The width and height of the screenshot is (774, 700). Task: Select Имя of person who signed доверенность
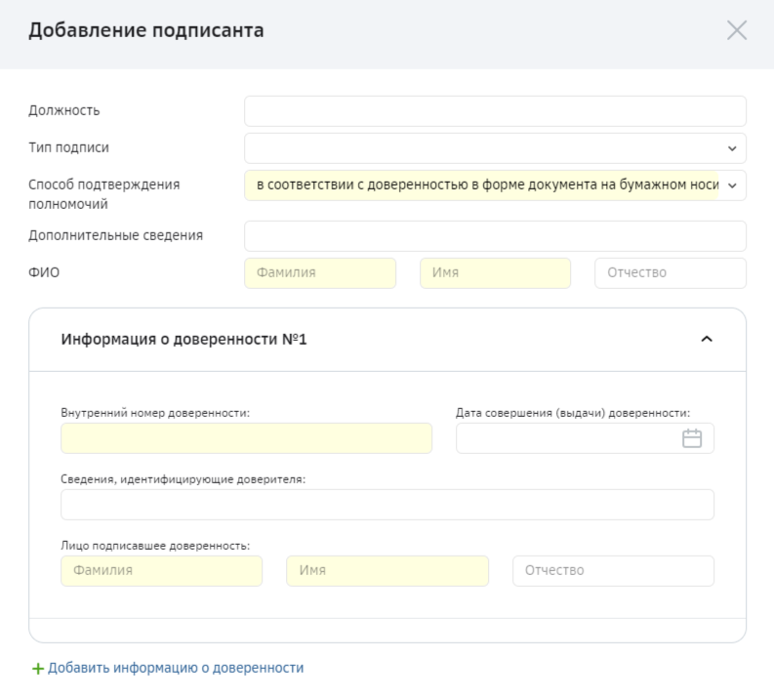click(x=387, y=571)
